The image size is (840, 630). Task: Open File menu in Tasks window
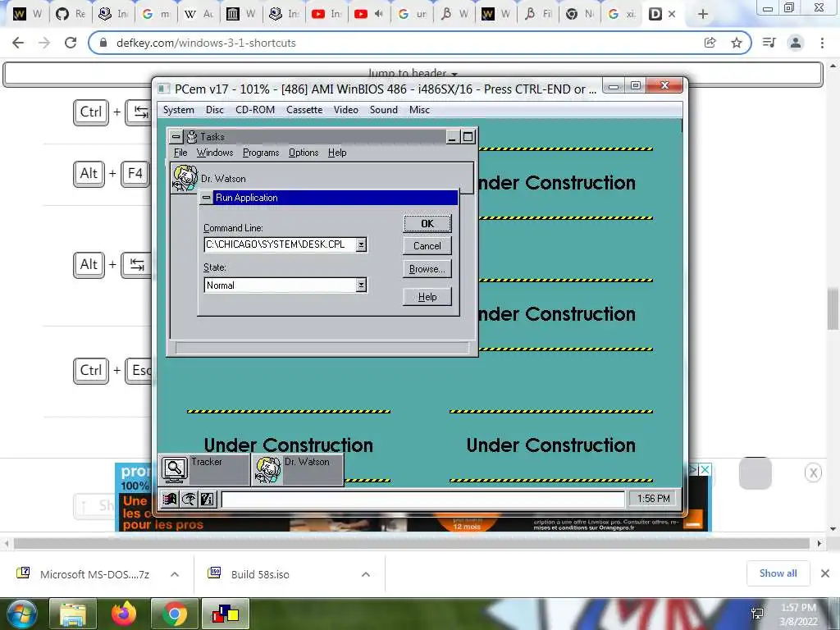[180, 153]
